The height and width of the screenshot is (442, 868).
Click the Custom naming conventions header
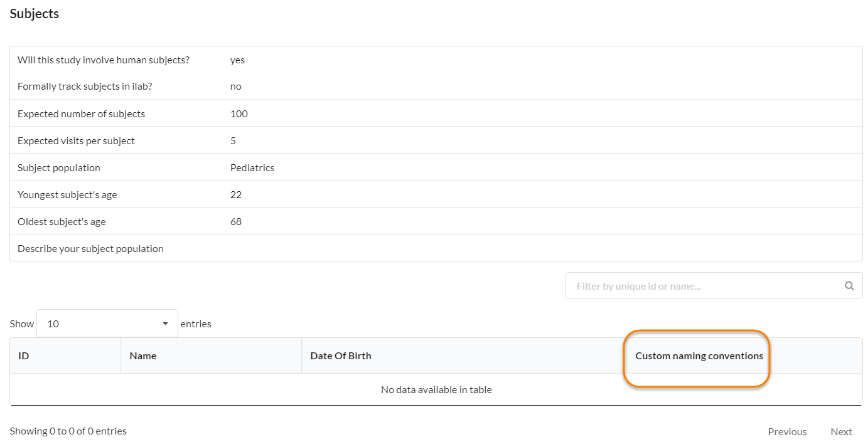click(699, 355)
